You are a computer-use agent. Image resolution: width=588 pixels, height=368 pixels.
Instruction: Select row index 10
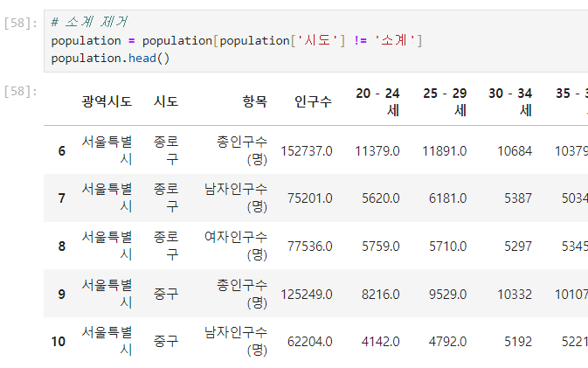59,342
